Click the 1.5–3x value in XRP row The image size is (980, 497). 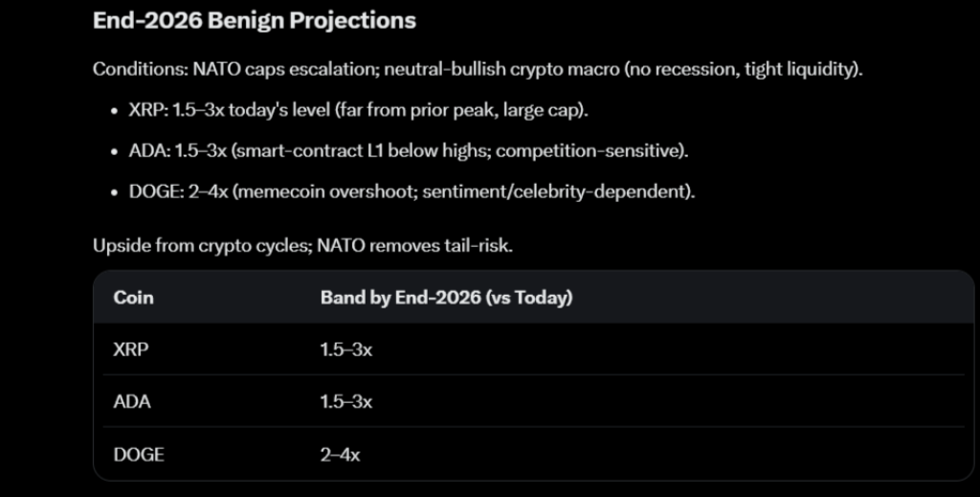tap(346, 350)
